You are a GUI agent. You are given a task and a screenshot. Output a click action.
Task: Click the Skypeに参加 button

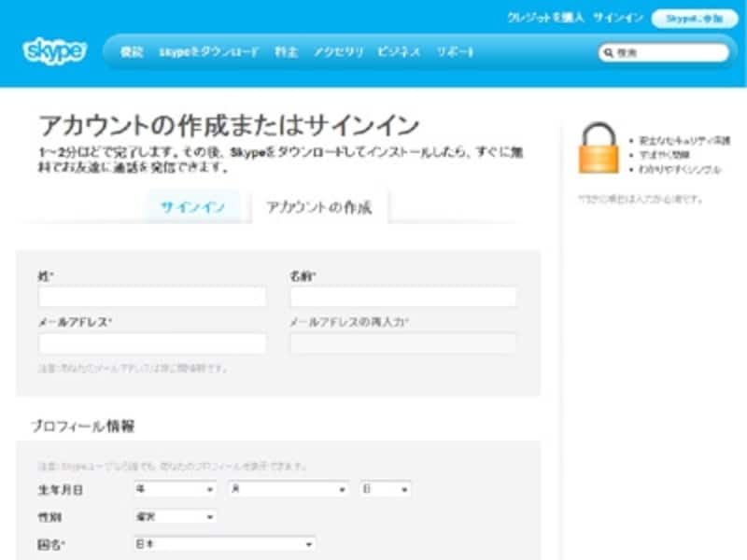click(695, 19)
